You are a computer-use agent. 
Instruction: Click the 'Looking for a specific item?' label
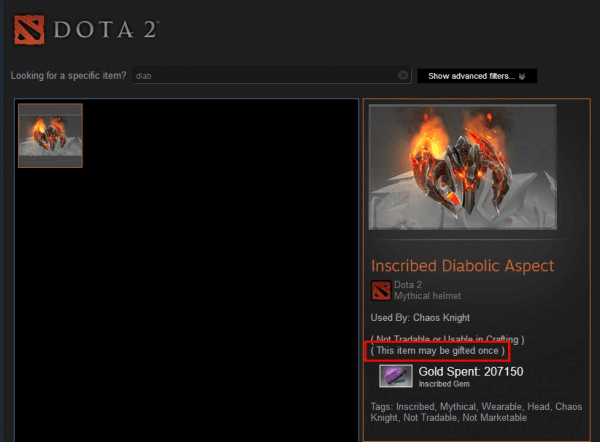click(x=68, y=75)
